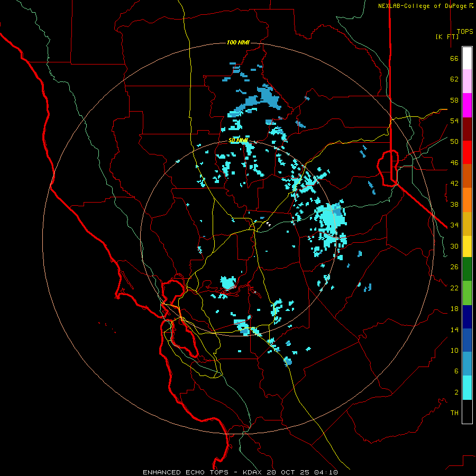Click the legend value 2
The height and width of the screenshot is (476, 476).
coord(456,392)
